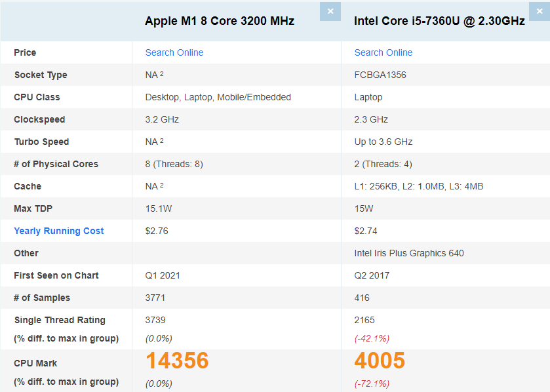Click the Apple M1 8 Core 3200 MHz heading
The width and height of the screenshot is (550, 392).
coord(220,21)
